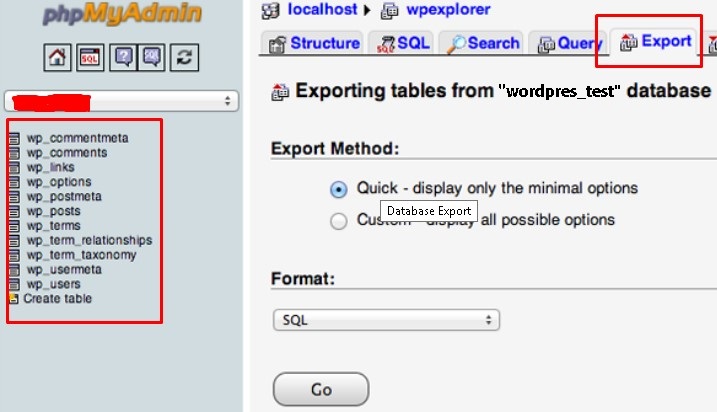Open the localhost breadcrumb link
The height and width of the screenshot is (412, 717).
point(322,10)
